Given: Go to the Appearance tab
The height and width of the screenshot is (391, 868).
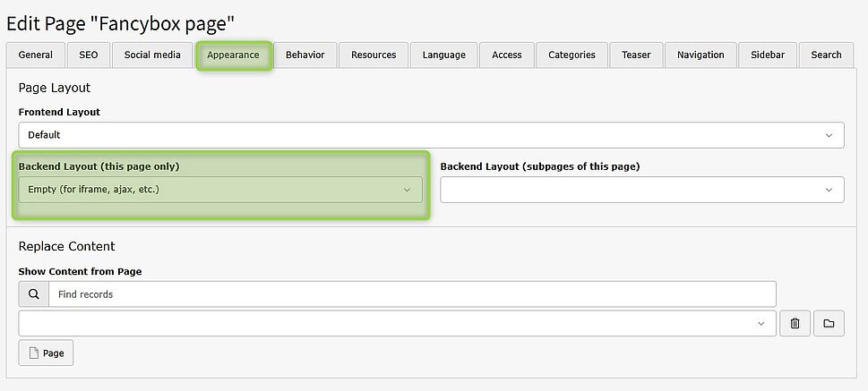Looking at the screenshot, I should point(233,55).
